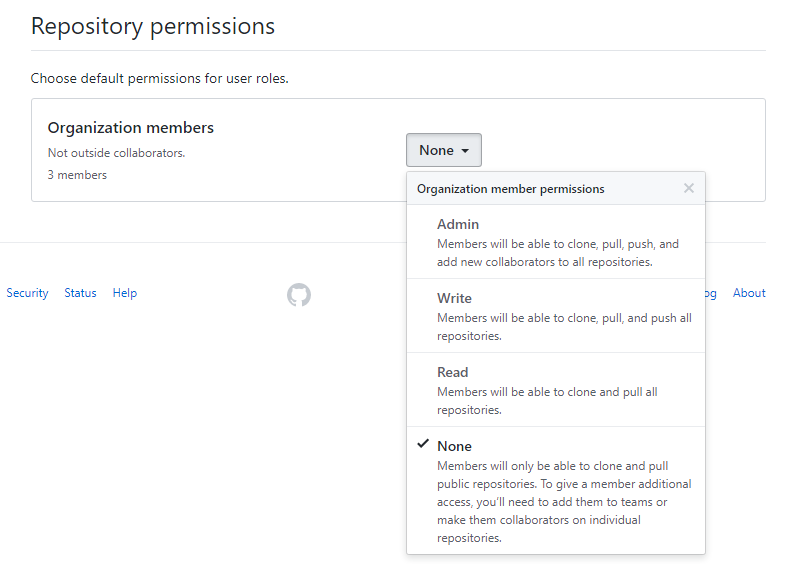Click the Not outside collaborators note

click(x=116, y=153)
